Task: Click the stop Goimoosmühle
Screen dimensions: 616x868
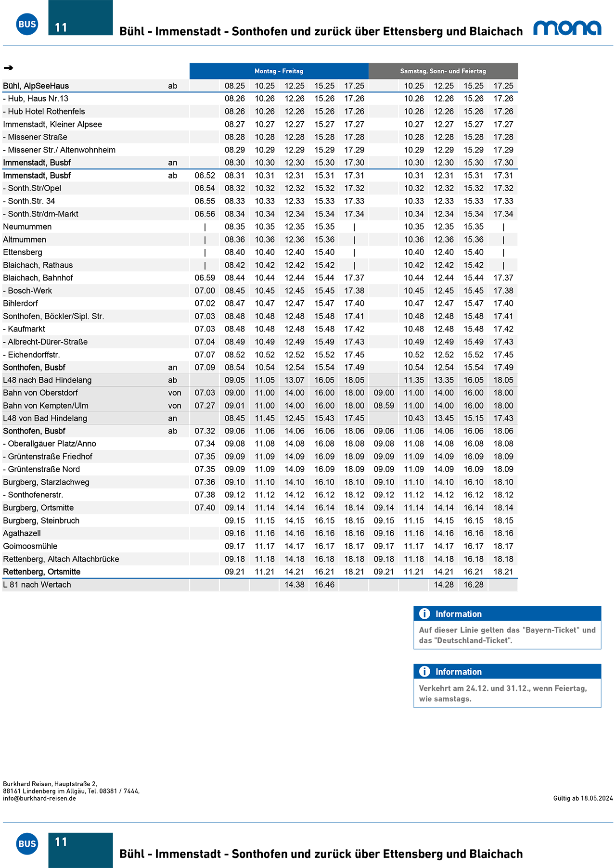Action: click(30, 546)
